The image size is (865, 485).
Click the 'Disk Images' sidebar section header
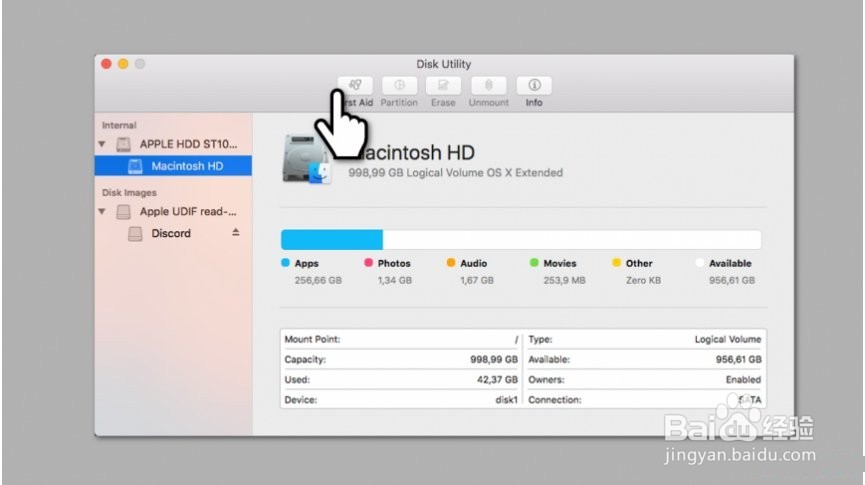pos(129,193)
